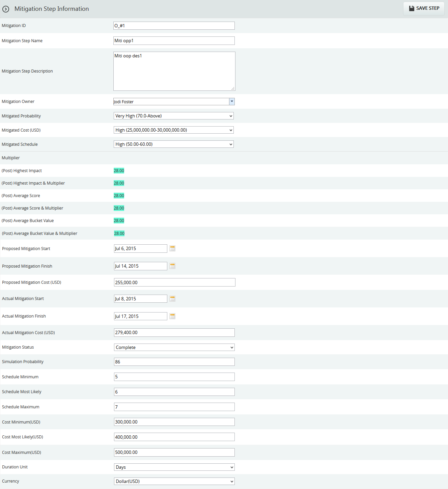The height and width of the screenshot is (489, 448).
Task: Open the Mitigated Cost (USD) dropdown
Action: tap(173, 130)
